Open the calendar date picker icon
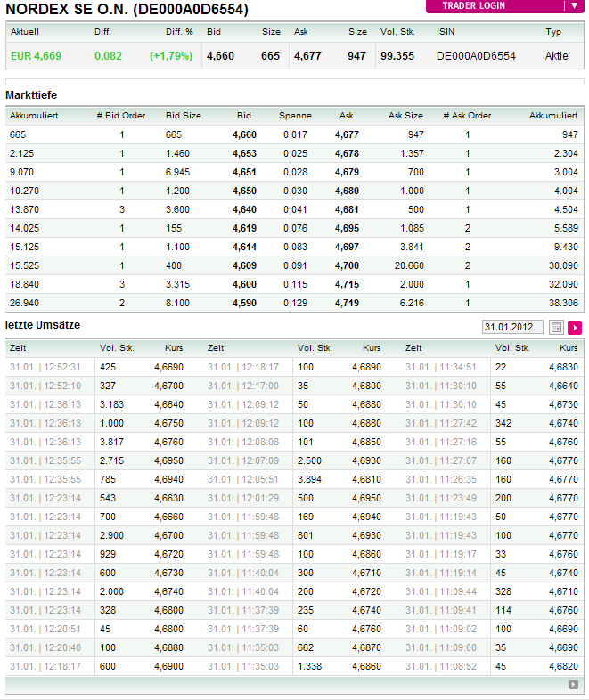This screenshot has width=589, height=700. pos(557,327)
